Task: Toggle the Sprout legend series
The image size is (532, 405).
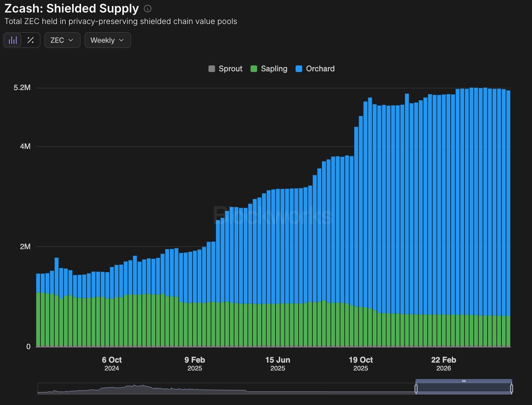Action: coord(226,69)
